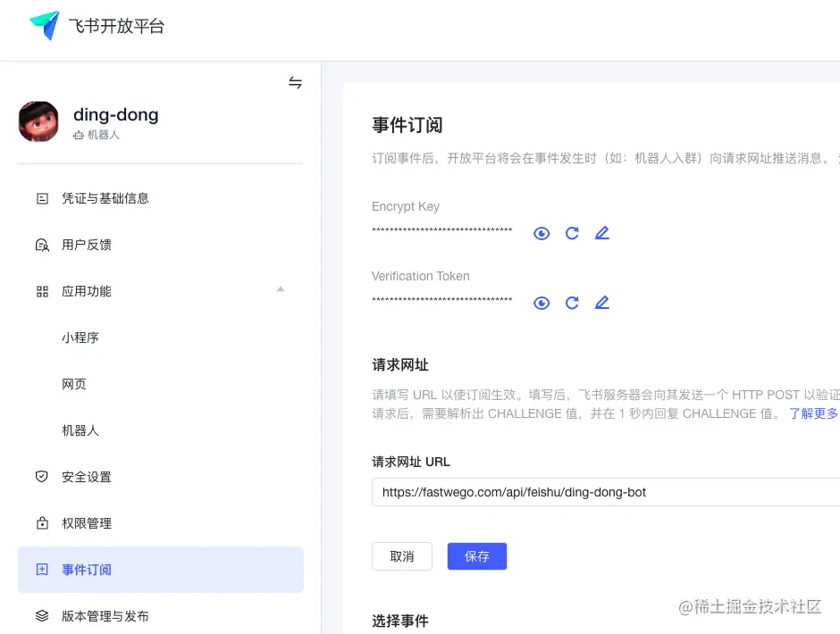Click the 飞书开放平台 title text
The height and width of the screenshot is (634, 840).
[x=116, y=26]
